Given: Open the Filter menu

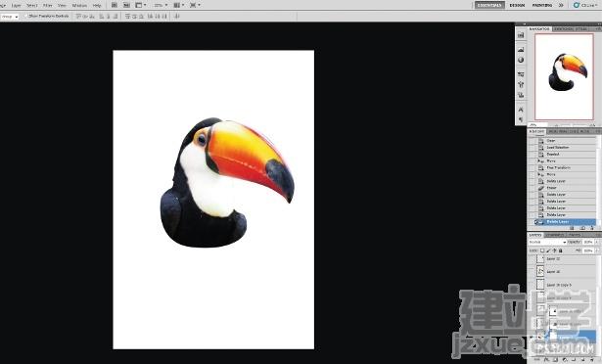Looking at the screenshot, I should (48, 5).
